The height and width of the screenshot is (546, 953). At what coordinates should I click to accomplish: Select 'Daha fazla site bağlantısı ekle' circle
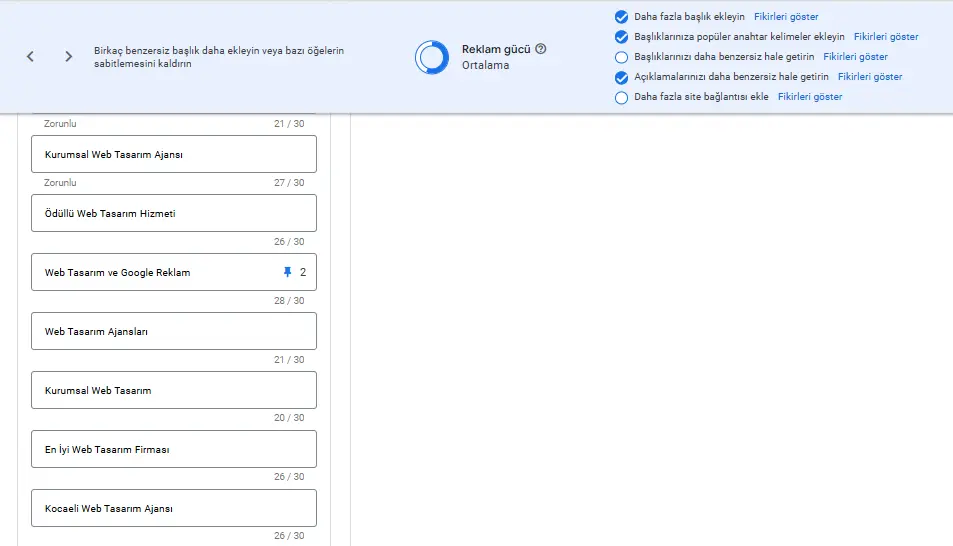(x=622, y=97)
